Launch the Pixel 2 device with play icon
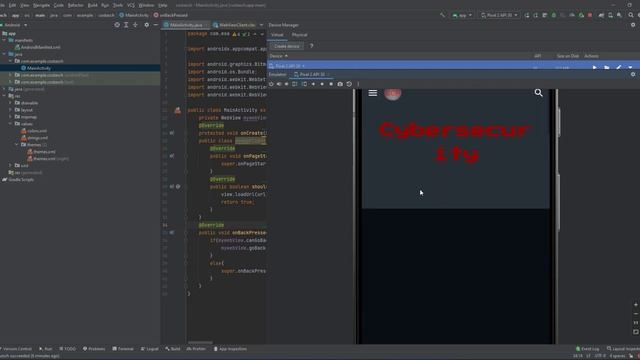640x360 pixels. click(x=595, y=67)
